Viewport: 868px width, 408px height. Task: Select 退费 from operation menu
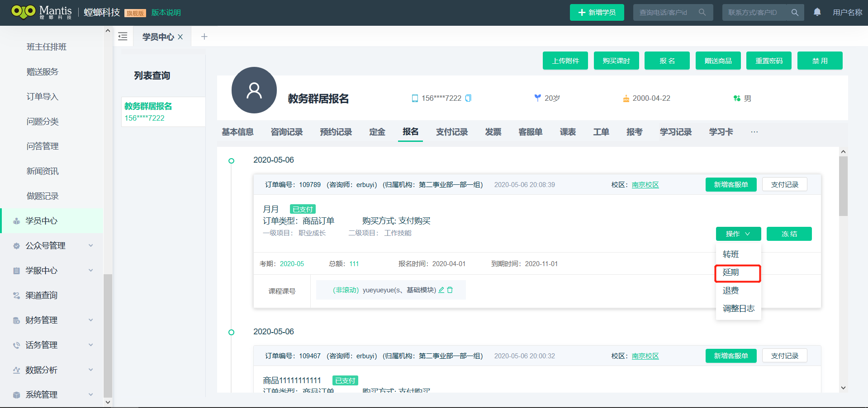[x=738, y=291]
